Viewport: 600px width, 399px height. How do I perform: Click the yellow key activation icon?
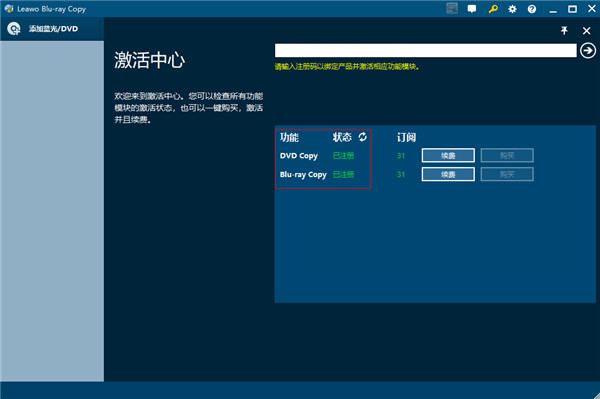(x=493, y=9)
